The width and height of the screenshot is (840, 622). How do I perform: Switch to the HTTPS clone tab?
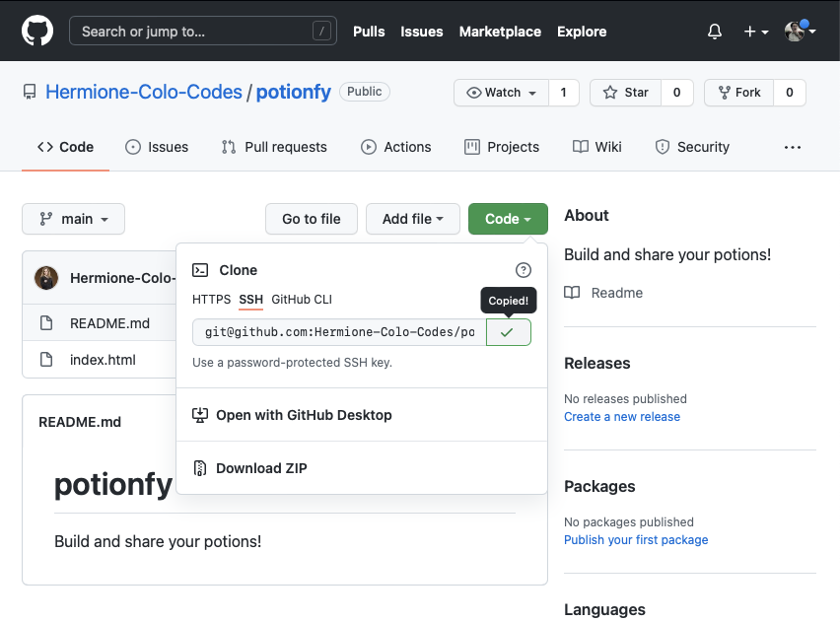point(211,299)
